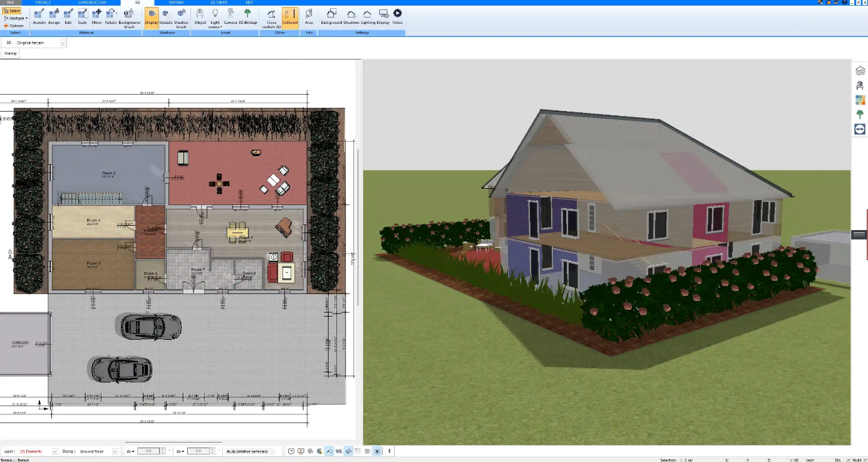Open the plants catalog in right sidebar
Image resolution: width=868 pixels, height=462 pixels.
(860, 114)
